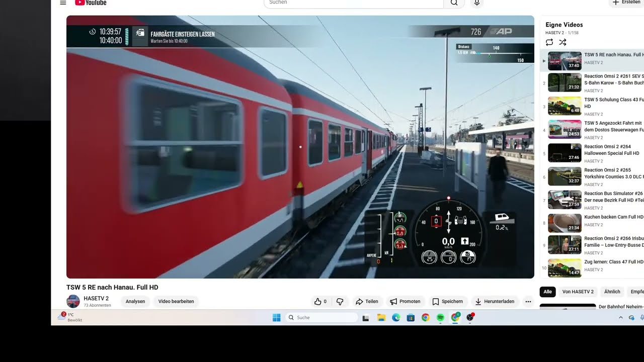This screenshot has height=362, width=644.
Task: Open Windows Start menu
Action: pyautogui.click(x=276, y=317)
